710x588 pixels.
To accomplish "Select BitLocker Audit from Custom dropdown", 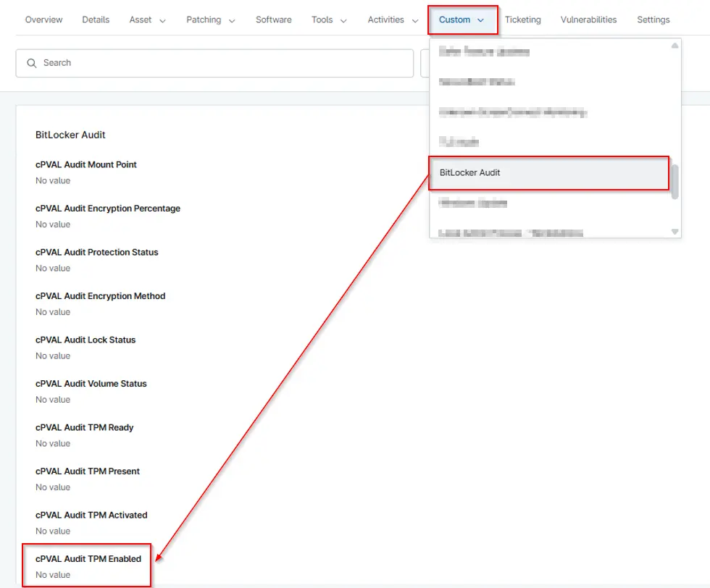I will click(549, 172).
